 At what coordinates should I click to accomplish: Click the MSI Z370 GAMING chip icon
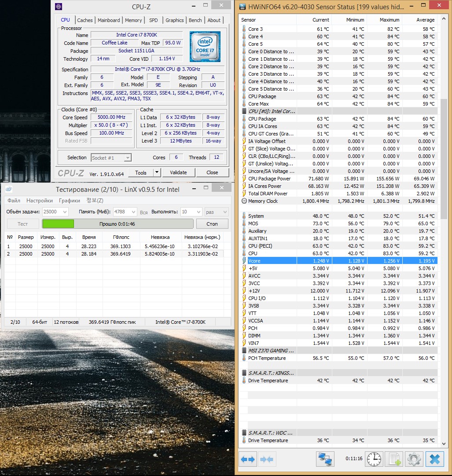tap(244, 350)
